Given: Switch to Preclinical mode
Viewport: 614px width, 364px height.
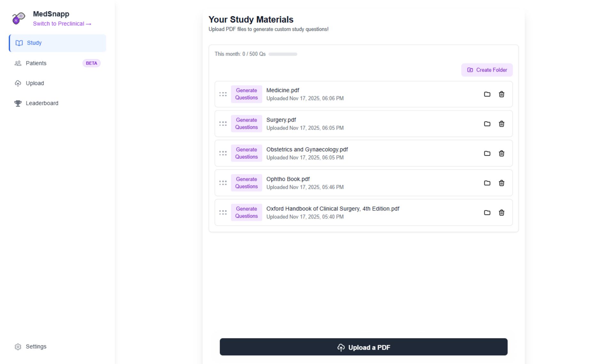Looking at the screenshot, I should (x=62, y=24).
